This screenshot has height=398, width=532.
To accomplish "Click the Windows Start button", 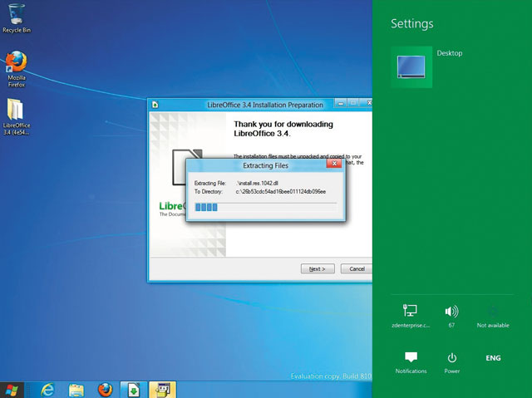I will point(12,390).
